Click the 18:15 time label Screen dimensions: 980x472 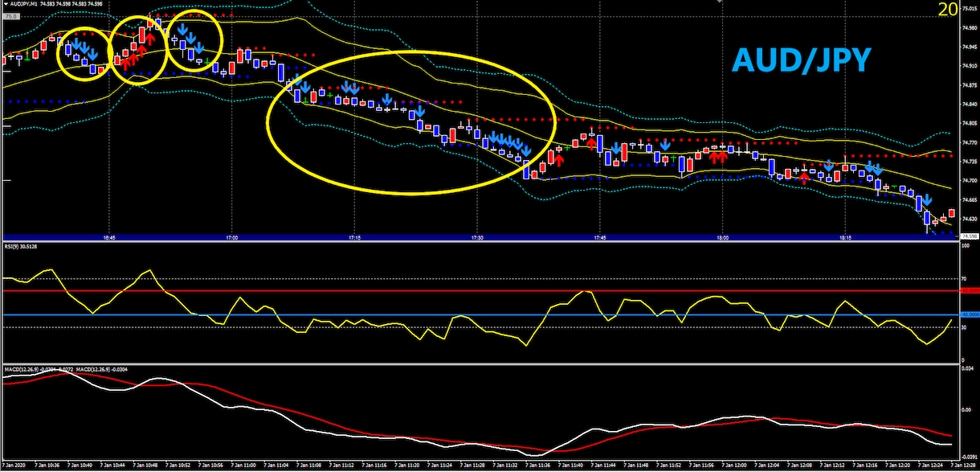845,238
